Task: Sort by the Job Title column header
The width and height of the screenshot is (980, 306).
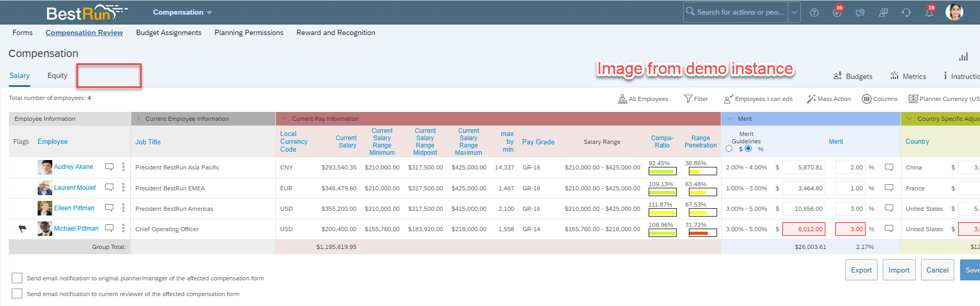Action: point(148,142)
